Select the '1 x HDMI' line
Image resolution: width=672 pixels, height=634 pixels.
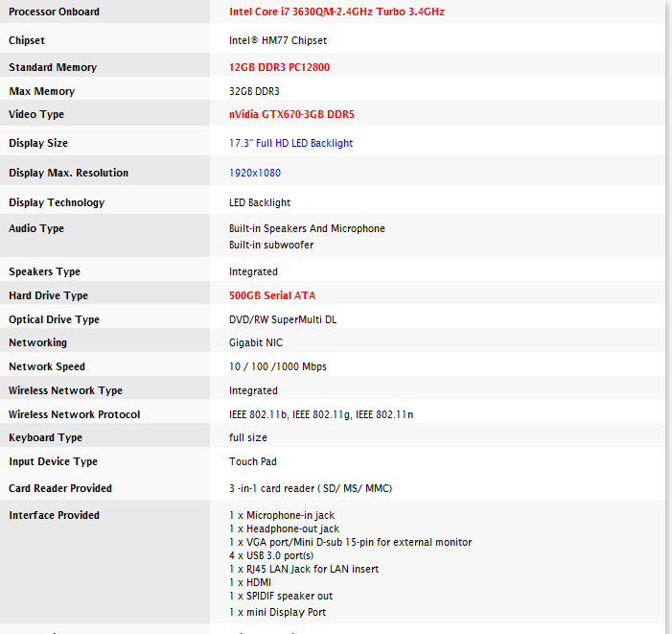(x=250, y=582)
